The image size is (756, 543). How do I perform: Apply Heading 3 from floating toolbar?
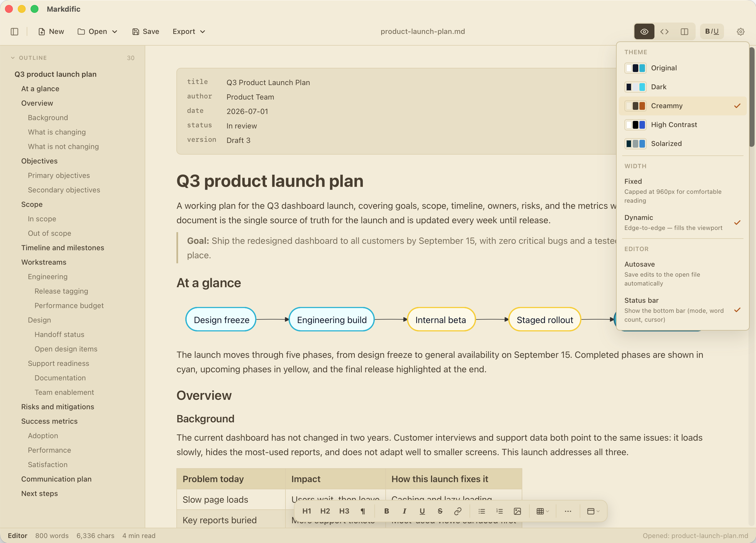click(x=344, y=511)
